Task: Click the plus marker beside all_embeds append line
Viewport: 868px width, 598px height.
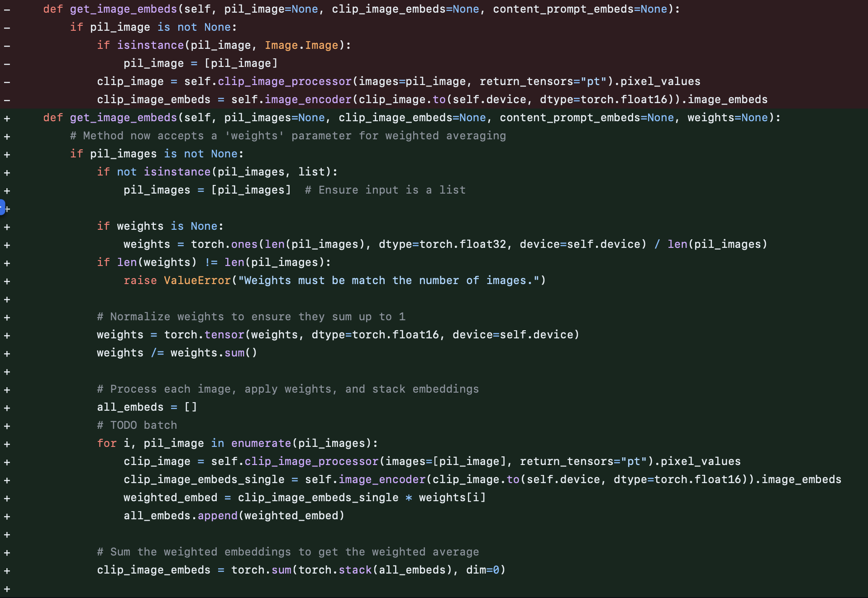Action: coord(7,516)
